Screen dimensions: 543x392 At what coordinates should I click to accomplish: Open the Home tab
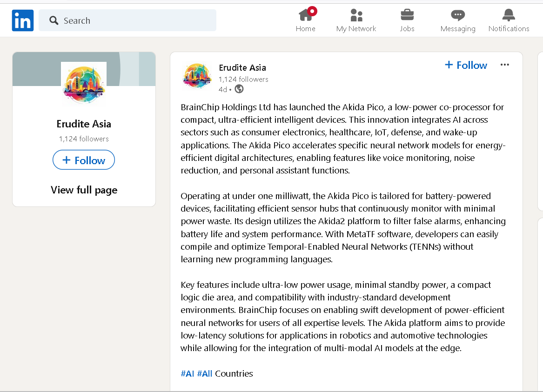point(306,20)
